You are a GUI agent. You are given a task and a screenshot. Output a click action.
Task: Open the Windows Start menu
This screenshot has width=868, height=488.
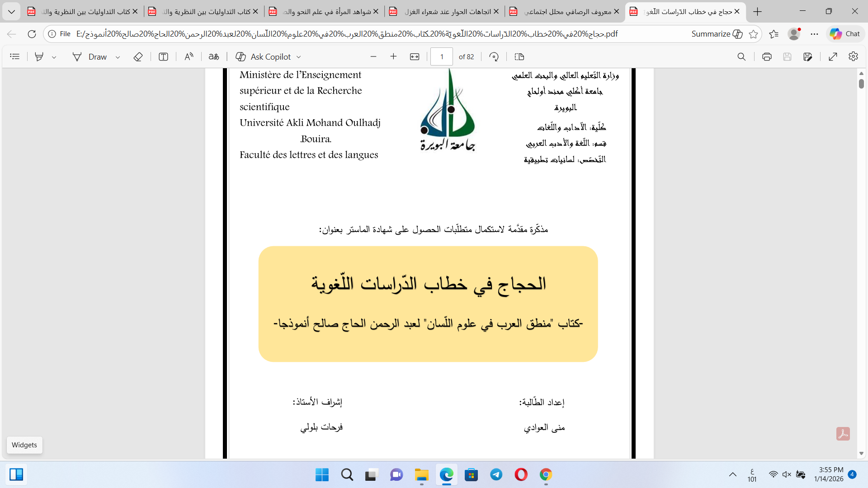pos(322,475)
